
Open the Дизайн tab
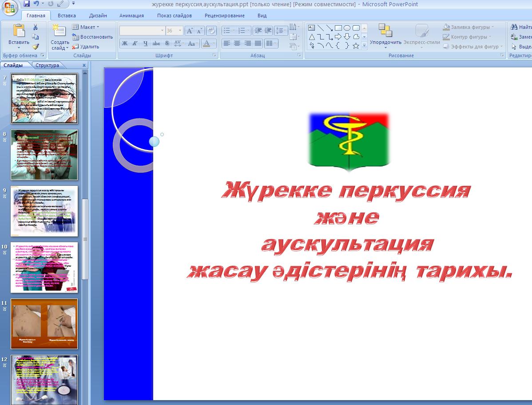[x=98, y=16]
